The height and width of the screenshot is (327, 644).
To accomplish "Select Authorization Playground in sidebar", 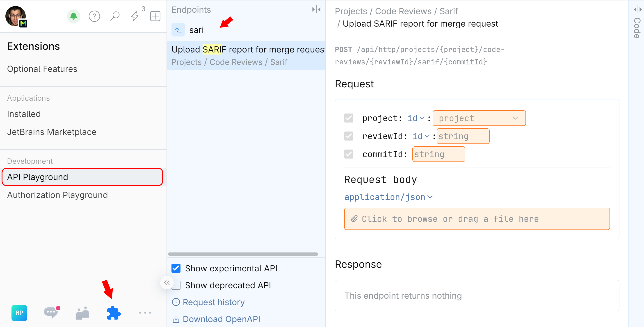I will [x=57, y=195].
